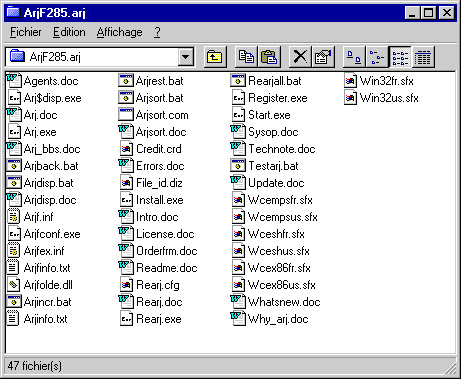This screenshot has height=379, width=461.
Task: Click the Delete (X) toolbar icon
Action: (300, 57)
